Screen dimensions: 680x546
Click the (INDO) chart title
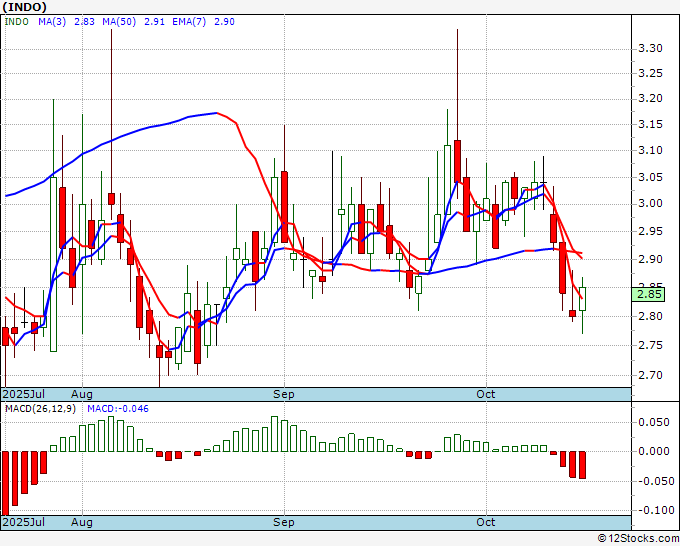(24, 7)
